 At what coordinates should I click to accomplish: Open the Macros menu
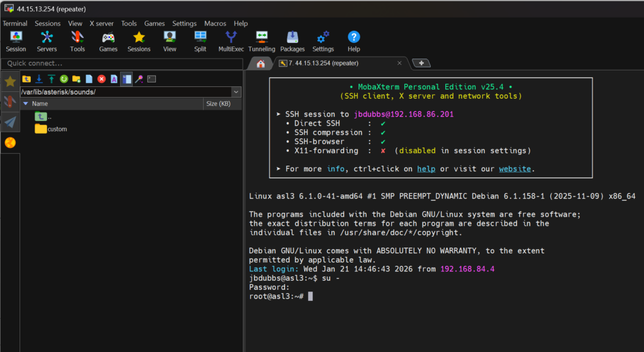215,23
